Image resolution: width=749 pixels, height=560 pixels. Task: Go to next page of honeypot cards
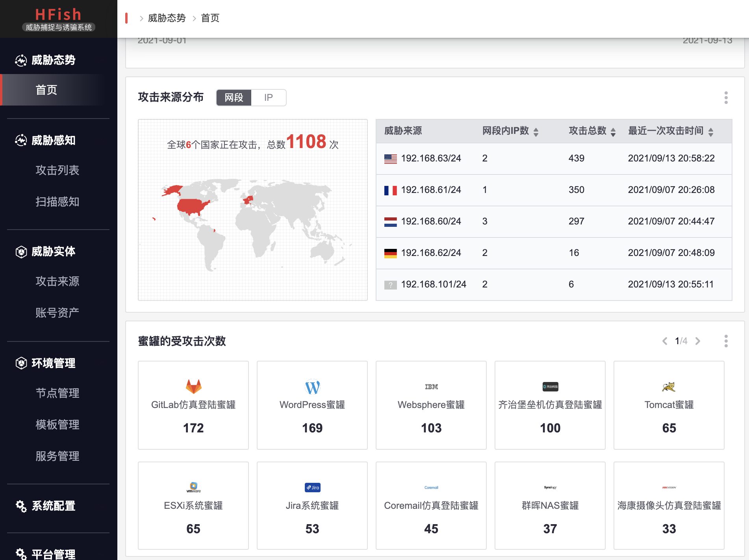698,341
